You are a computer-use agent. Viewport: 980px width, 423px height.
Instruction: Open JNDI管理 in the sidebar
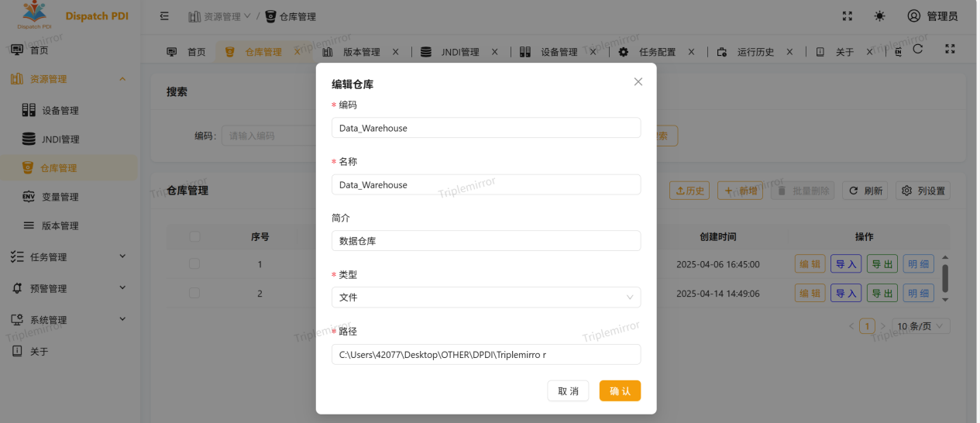(60, 139)
